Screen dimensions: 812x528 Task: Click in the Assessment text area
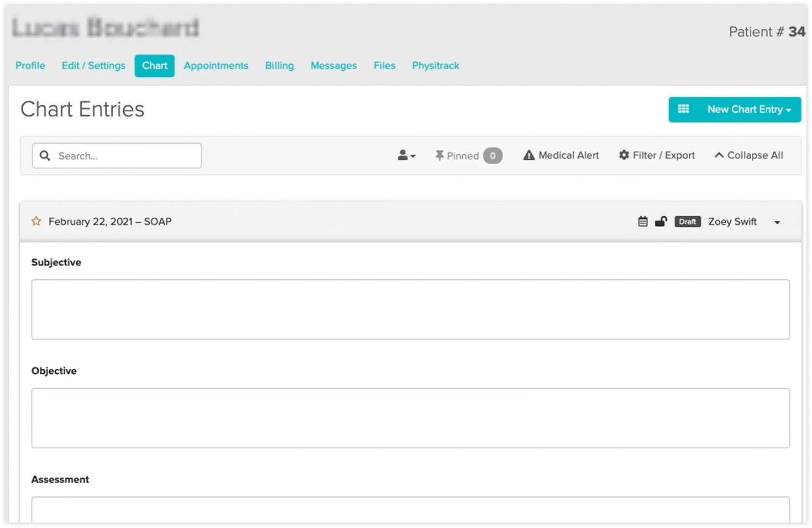click(x=411, y=509)
